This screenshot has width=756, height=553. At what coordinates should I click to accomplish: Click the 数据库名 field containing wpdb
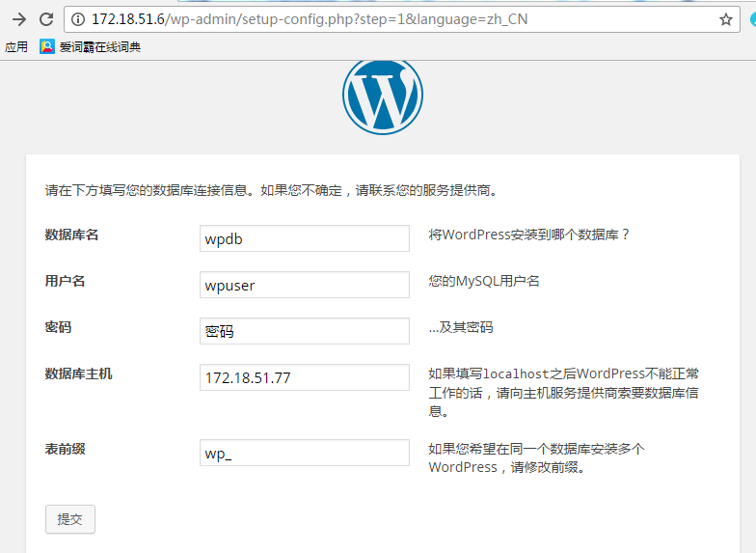(305, 238)
